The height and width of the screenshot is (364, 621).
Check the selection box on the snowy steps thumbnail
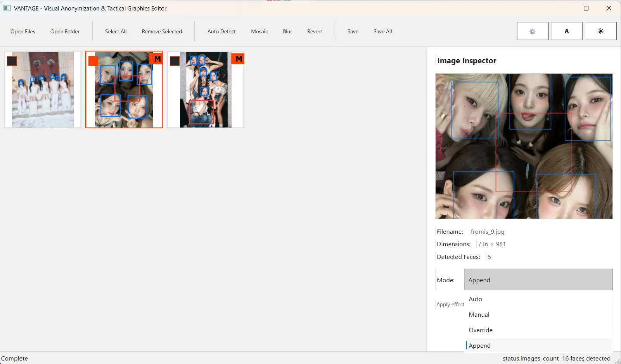[x=12, y=61]
